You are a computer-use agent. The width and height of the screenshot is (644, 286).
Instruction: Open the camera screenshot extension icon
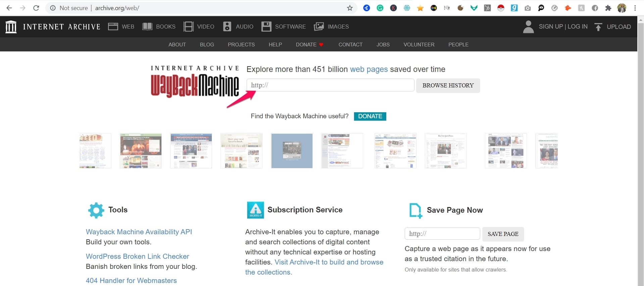click(x=528, y=8)
